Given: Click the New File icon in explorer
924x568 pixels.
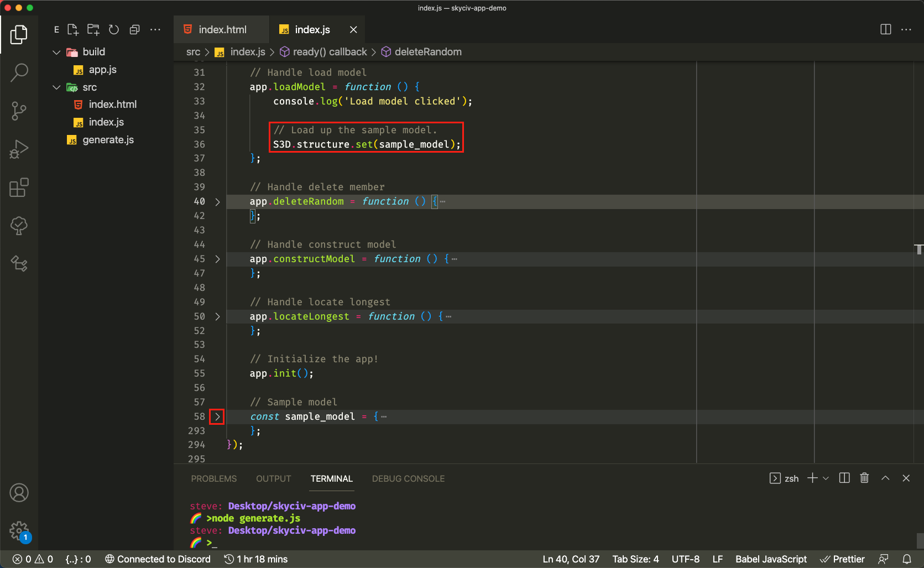Looking at the screenshot, I should pos(73,30).
